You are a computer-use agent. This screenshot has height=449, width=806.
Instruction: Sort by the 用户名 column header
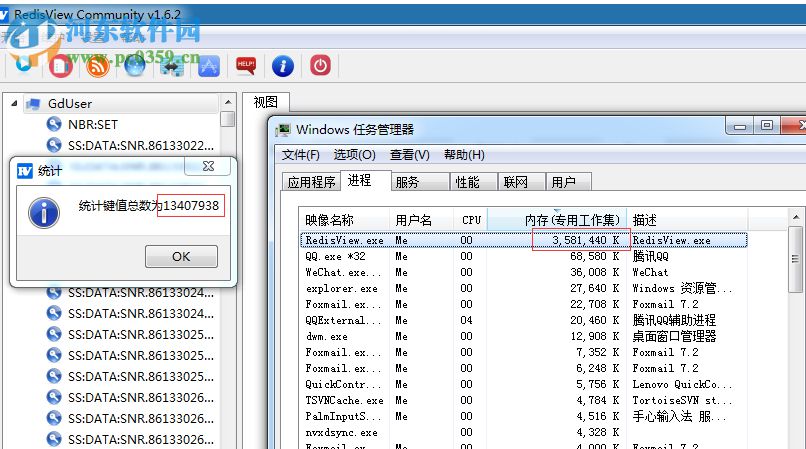(422, 220)
